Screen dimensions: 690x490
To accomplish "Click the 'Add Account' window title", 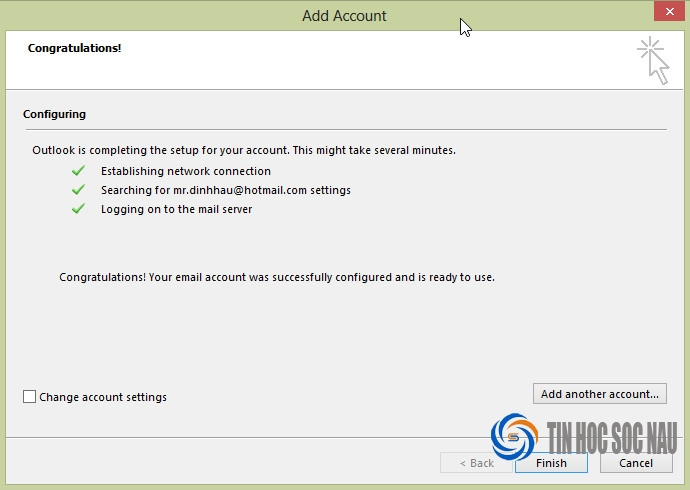I will tap(344, 16).
